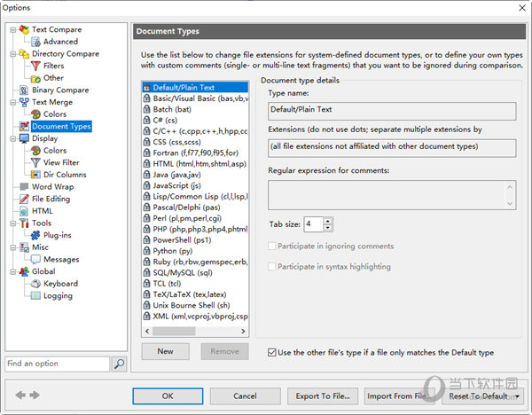
Task: Click the list scroll left arrow
Action: pyautogui.click(x=147, y=331)
